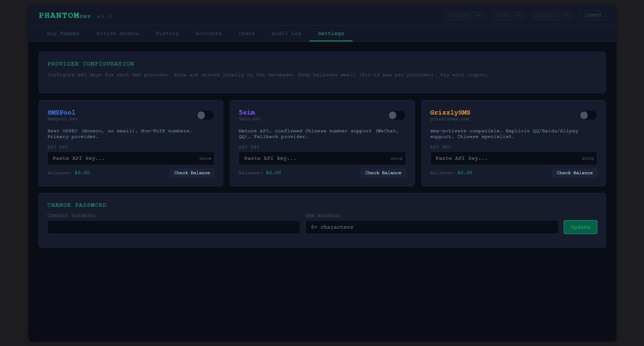Check the 5sim balance

pyautogui.click(x=383, y=173)
